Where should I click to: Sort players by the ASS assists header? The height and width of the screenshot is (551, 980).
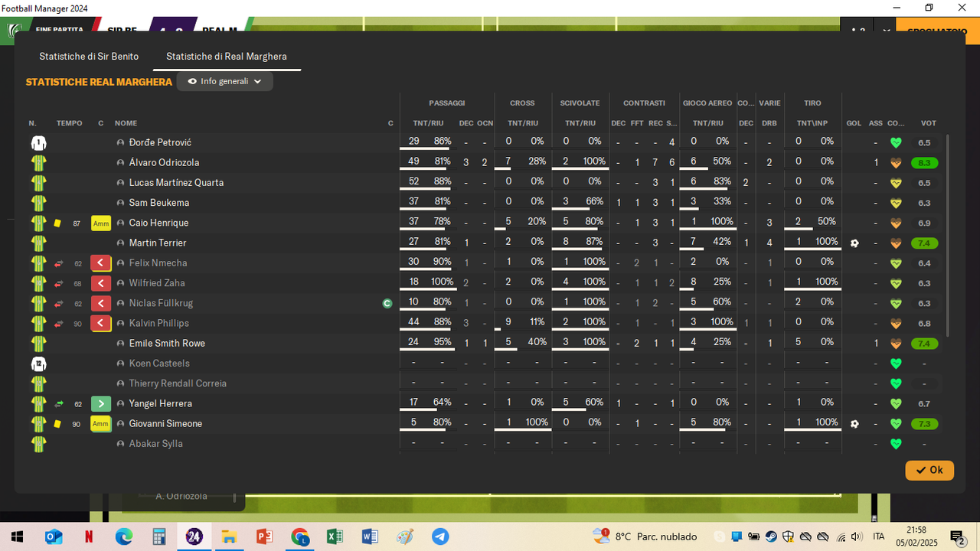coord(876,123)
